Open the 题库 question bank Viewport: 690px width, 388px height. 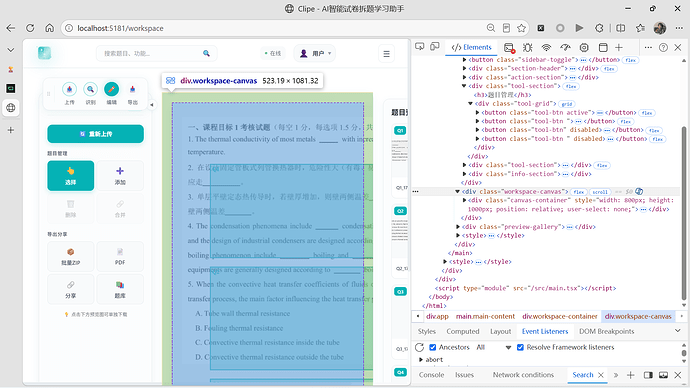[120, 289]
